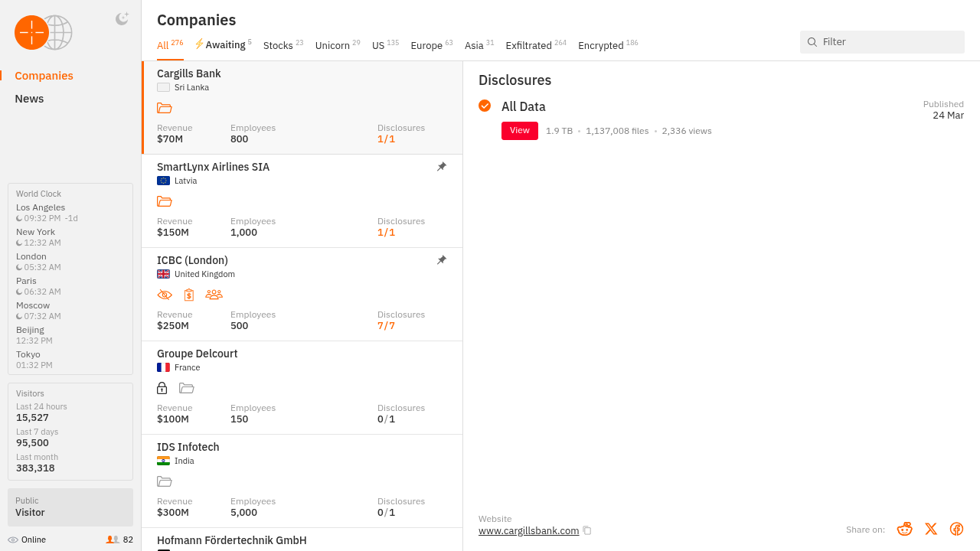The image size is (980, 551).
Task: Unpin ICBC (London) pin icon
Action: [x=442, y=260]
